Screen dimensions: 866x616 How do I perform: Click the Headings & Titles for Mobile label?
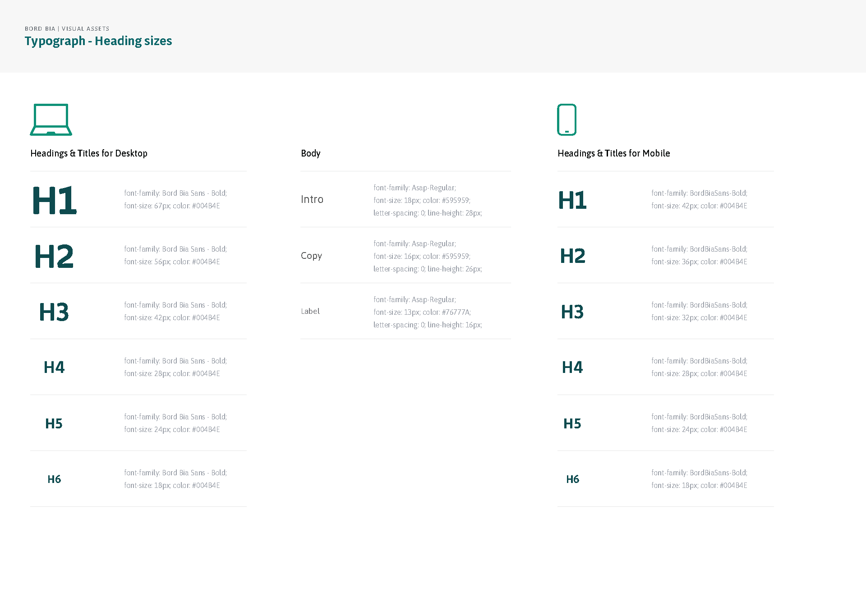tap(614, 153)
